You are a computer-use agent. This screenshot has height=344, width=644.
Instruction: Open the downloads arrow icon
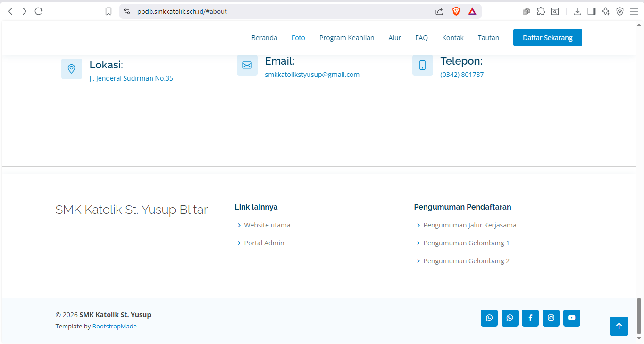pos(577,11)
